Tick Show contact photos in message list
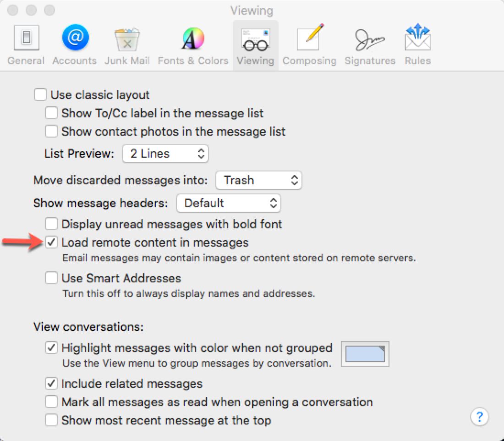This screenshot has width=504, height=441. pos(51,132)
